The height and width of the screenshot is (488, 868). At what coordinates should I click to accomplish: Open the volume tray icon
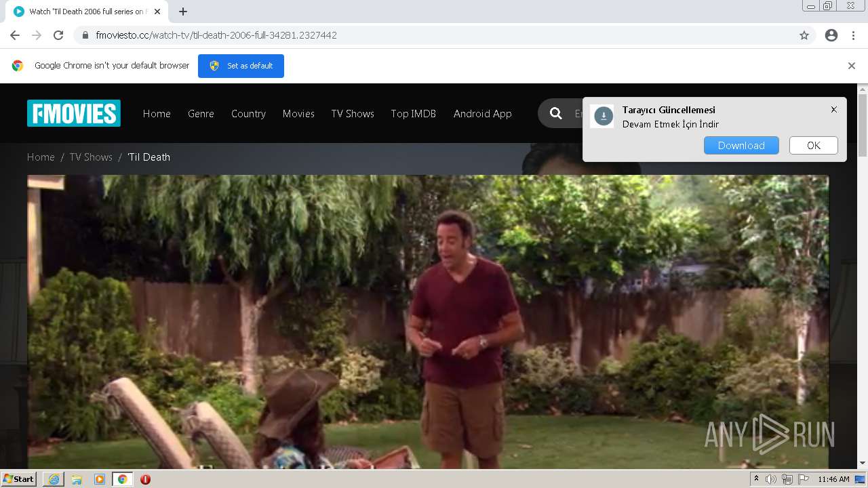pos(771,479)
